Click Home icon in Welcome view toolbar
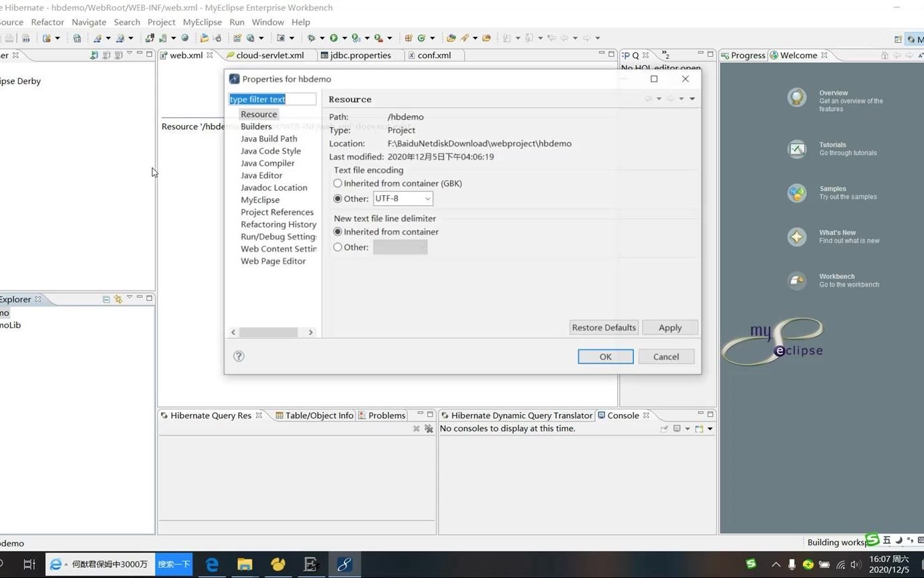 click(885, 56)
